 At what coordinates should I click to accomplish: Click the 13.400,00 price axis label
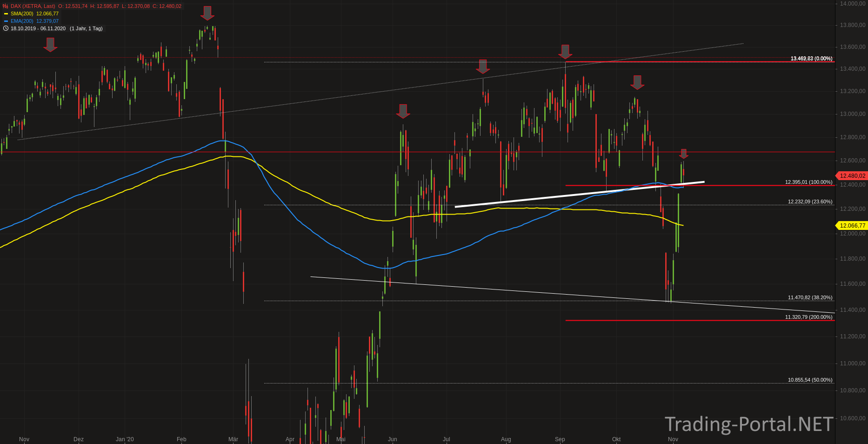click(853, 69)
